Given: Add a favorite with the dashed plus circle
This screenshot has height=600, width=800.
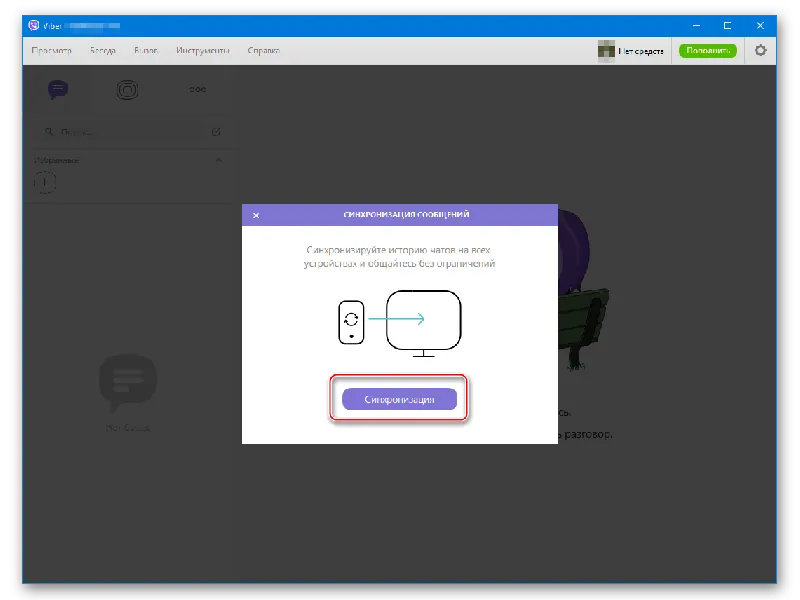Looking at the screenshot, I should tap(46, 182).
